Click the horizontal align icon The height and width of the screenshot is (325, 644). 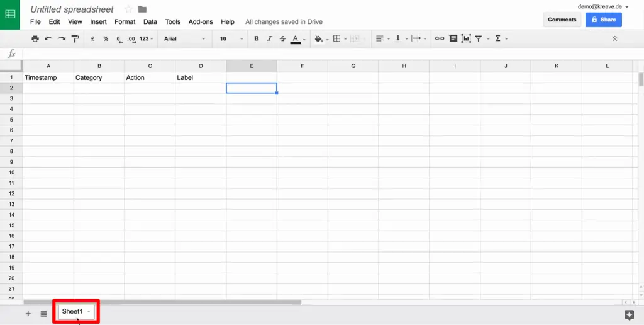point(379,38)
